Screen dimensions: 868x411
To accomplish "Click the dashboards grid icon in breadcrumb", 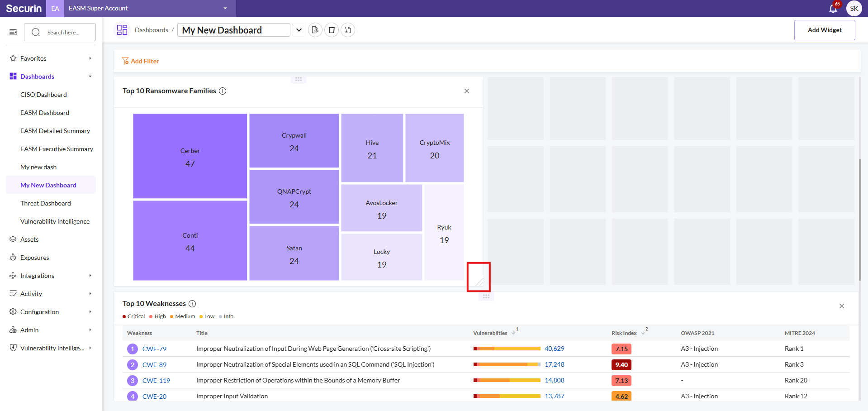I will [122, 30].
